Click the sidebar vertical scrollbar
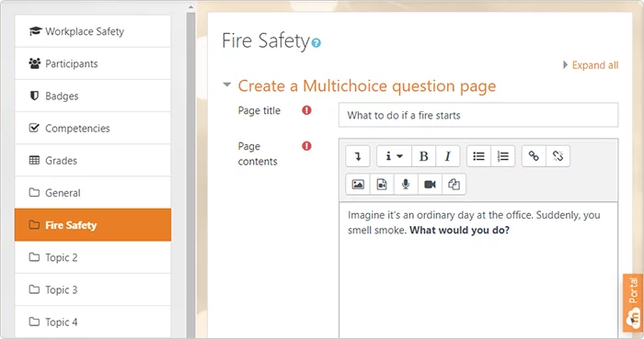Viewport: 644px width, 339px height. tap(190, 175)
